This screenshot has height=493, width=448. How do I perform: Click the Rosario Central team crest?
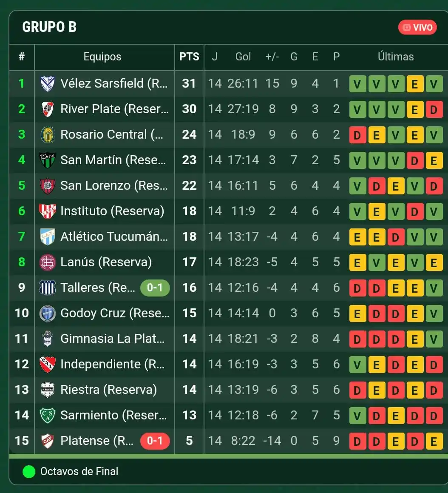[x=48, y=134]
